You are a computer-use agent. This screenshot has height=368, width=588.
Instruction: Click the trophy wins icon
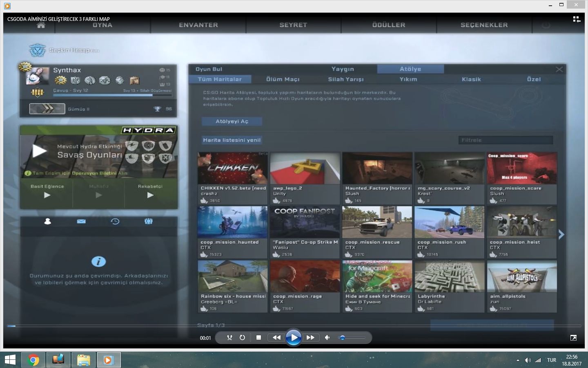point(157,109)
